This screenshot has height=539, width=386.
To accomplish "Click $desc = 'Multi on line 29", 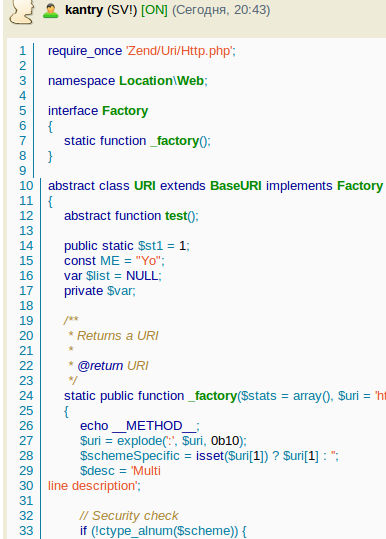I will pyautogui.click(x=120, y=471).
